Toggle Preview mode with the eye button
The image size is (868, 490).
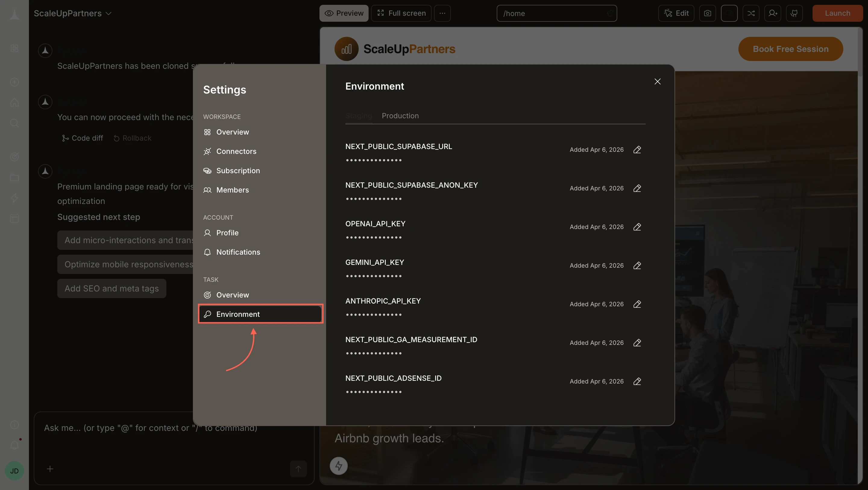point(344,13)
